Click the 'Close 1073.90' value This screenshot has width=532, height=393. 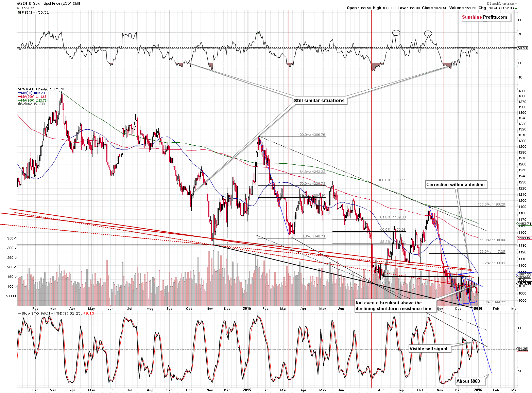pyautogui.click(x=434, y=8)
